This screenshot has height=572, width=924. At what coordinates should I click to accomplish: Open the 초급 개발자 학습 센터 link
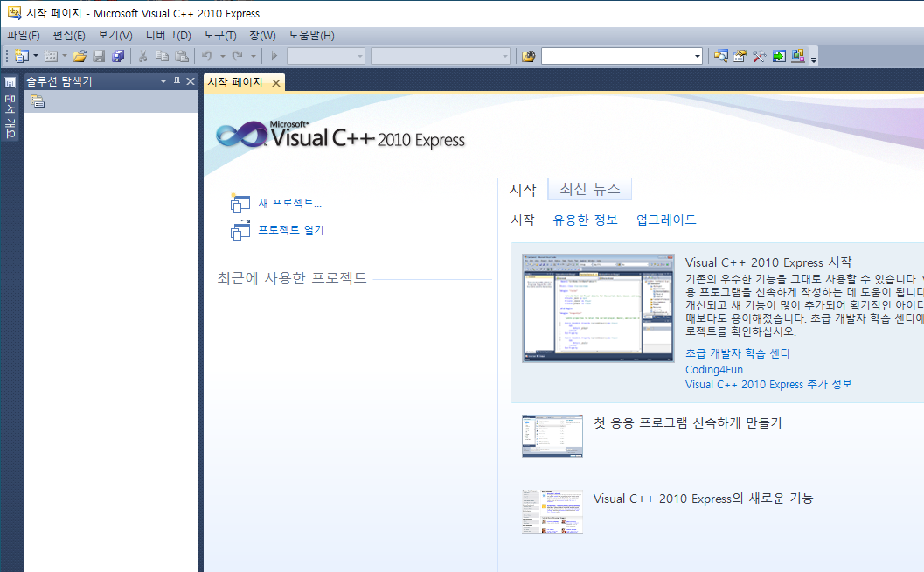coord(737,353)
